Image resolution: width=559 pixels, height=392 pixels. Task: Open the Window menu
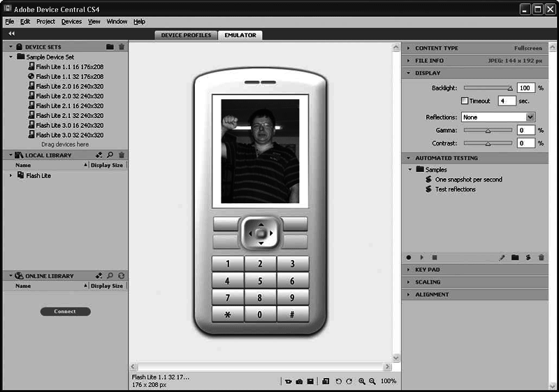(x=117, y=22)
